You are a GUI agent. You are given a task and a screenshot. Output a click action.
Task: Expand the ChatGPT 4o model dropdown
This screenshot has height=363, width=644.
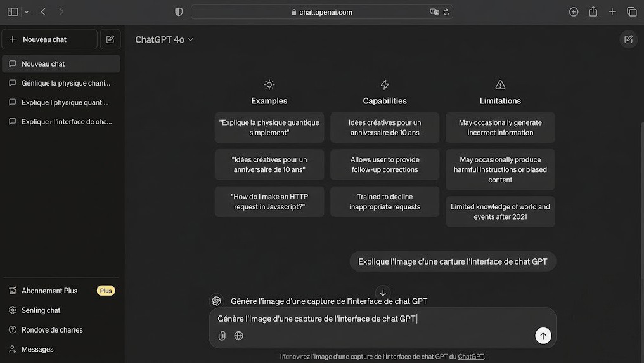(164, 39)
